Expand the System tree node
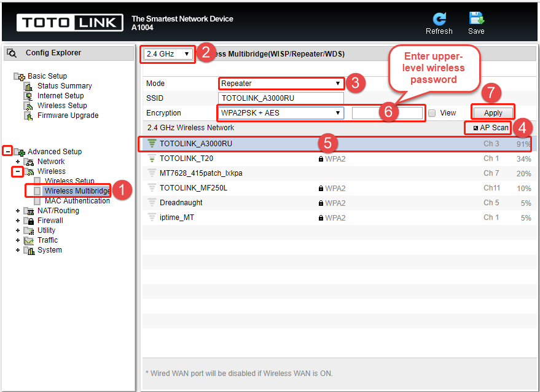540x392 pixels. (x=18, y=250)
